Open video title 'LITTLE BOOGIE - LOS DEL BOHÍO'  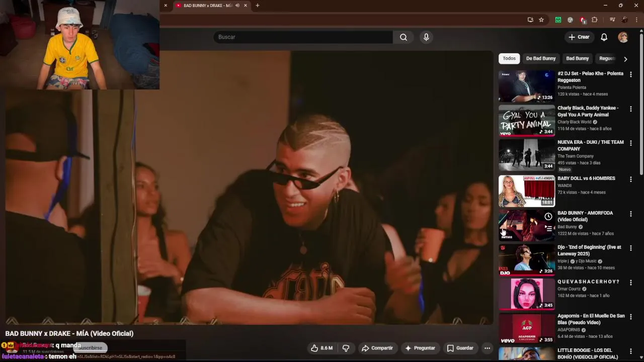588,353
